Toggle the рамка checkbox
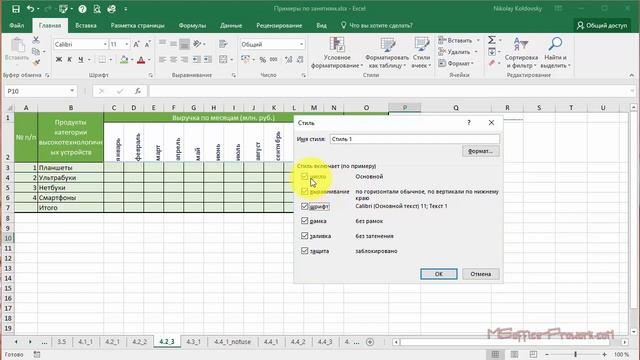The height and width of the screenshot is (360, 640). tap(304, 221)
